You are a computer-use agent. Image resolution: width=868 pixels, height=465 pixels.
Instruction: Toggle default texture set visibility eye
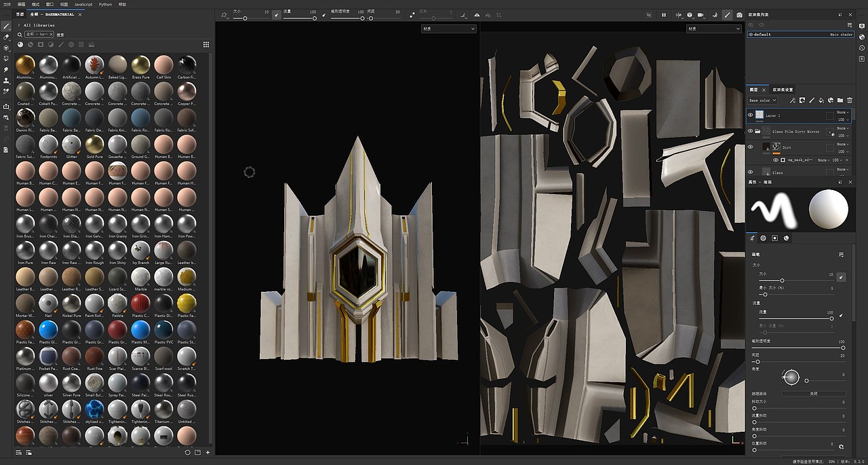tap(751, 34)
